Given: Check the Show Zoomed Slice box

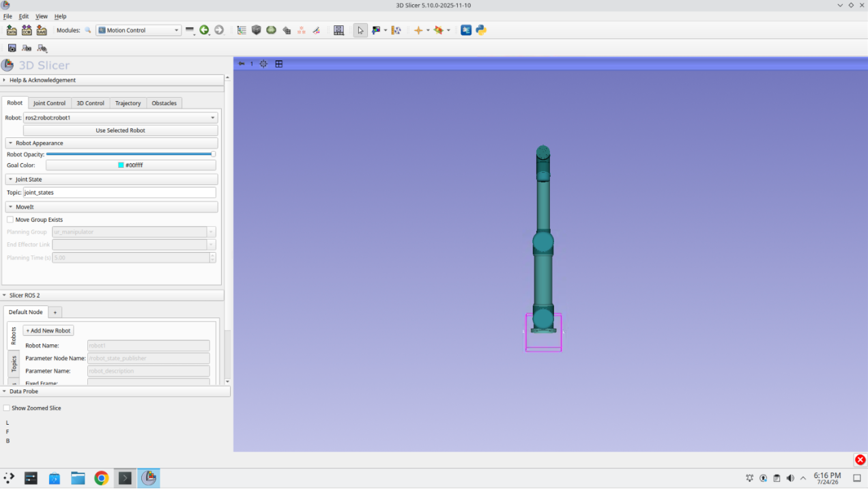Looking at the screenshot, I should click(7, 408).
